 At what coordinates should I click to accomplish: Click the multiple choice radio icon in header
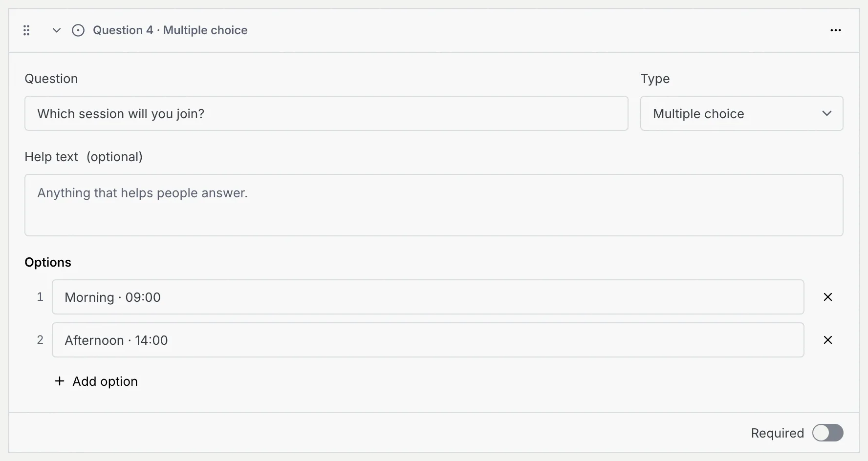pos(78,30)
